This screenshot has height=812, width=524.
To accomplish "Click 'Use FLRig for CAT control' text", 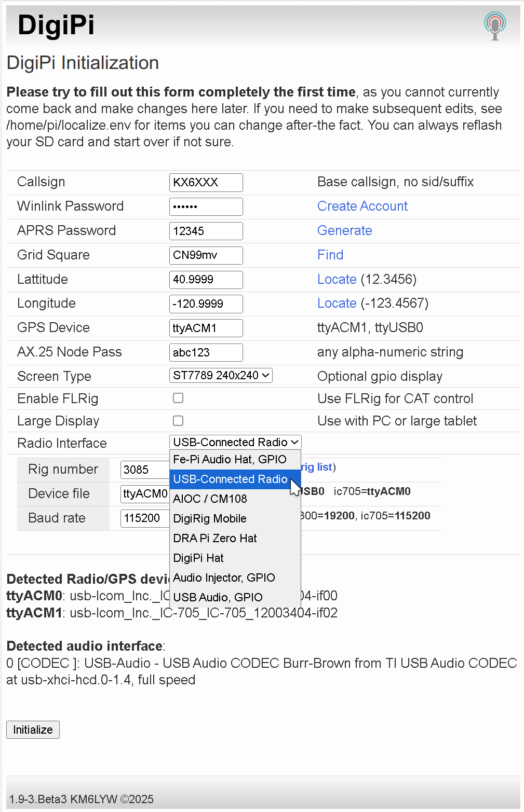I will point(395,398).
